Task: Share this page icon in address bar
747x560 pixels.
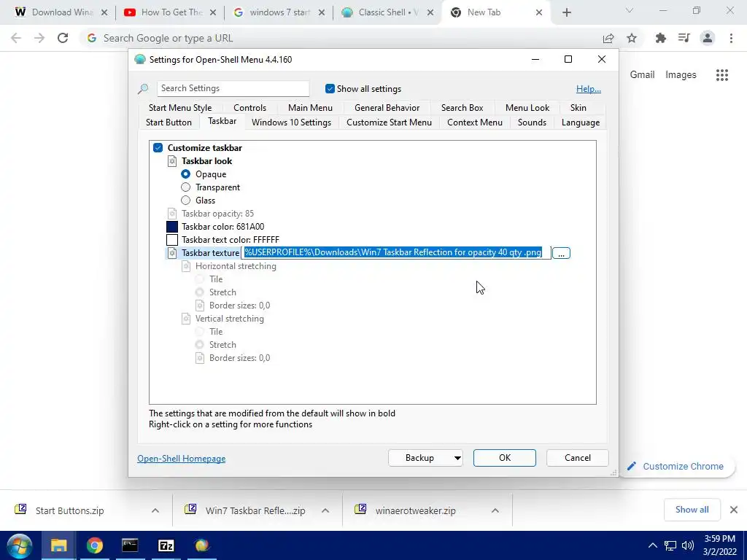Action: click(608, 38)
